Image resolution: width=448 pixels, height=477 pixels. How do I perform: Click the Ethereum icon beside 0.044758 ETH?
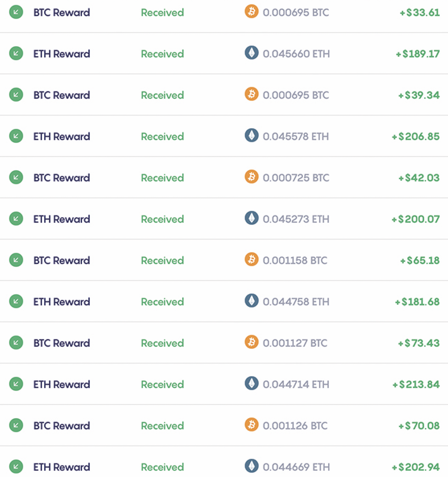[x=251, y=300]
